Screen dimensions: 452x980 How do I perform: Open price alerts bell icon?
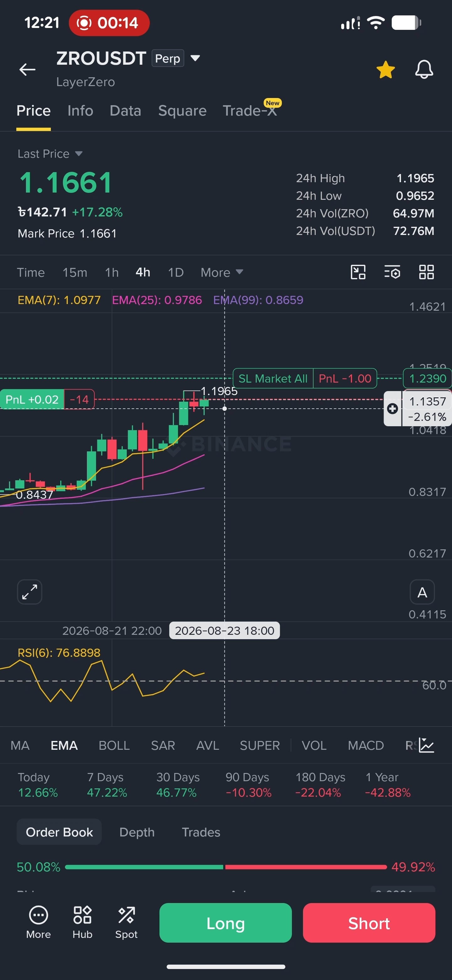tap(424, 69)
